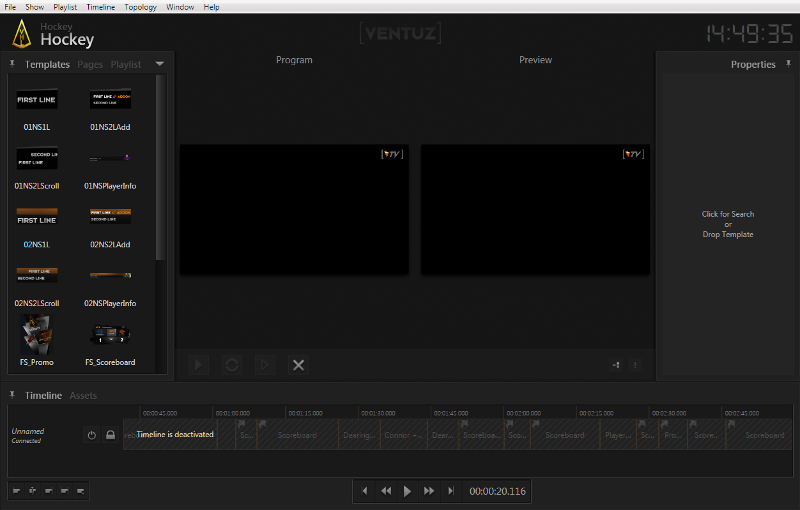Select the FS_Scoreboard template thumbnail
The image size is (800, 510).
110,335
